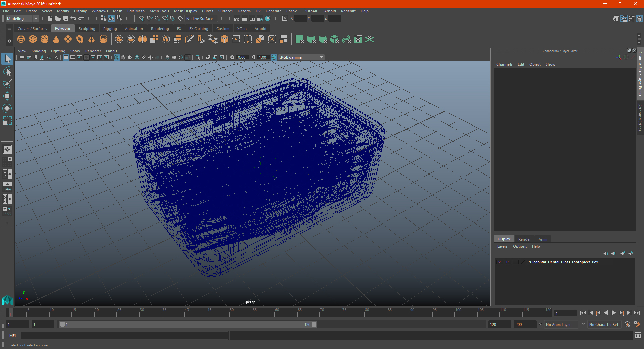Toggle the sRGB view transform button
The height and width of the screenshot is (349, 644).
click(274, 57)
